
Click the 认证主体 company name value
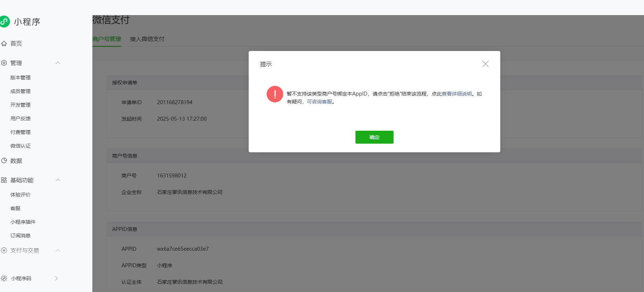point(190,282)
